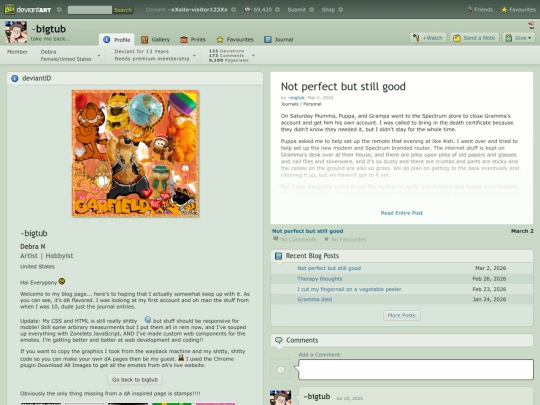Open the messages envelope icon
The image size is (540, 405).
(247, 10)
